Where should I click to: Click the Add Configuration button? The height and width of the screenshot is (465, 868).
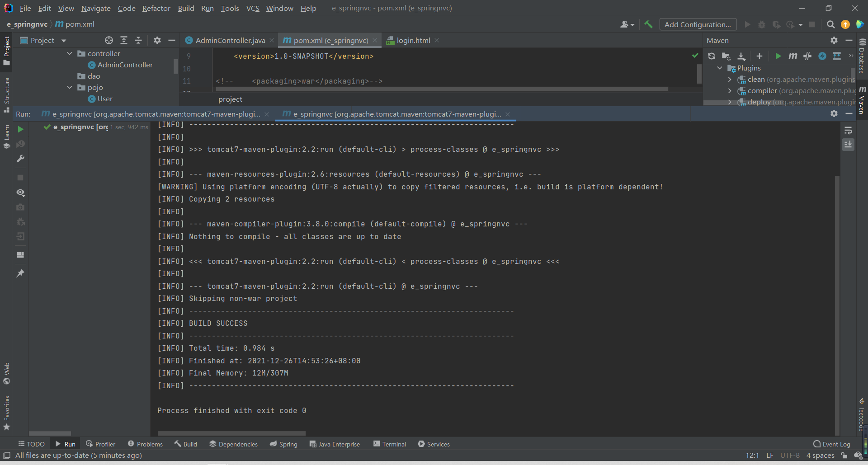click(x=698, y=24)
